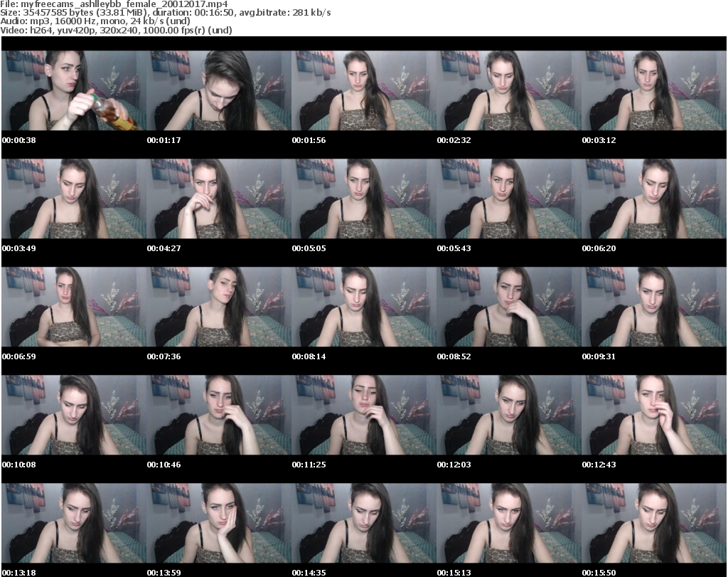The width and height of the screenshot is (728, 577).
Task: Click the timestamp text 00:15:50
Action: (x=599, y=573)
